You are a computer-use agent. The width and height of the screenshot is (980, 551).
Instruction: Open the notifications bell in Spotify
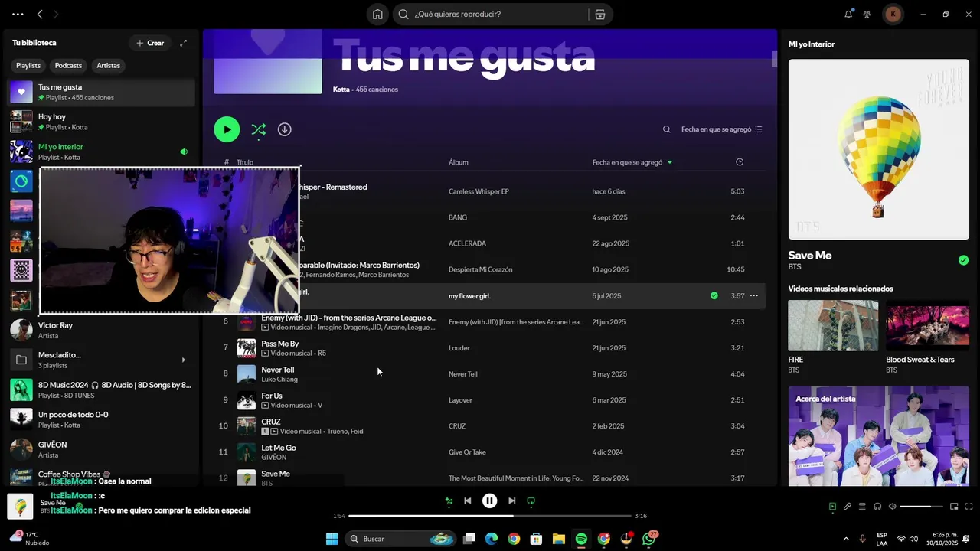click(x=848, y=14)
